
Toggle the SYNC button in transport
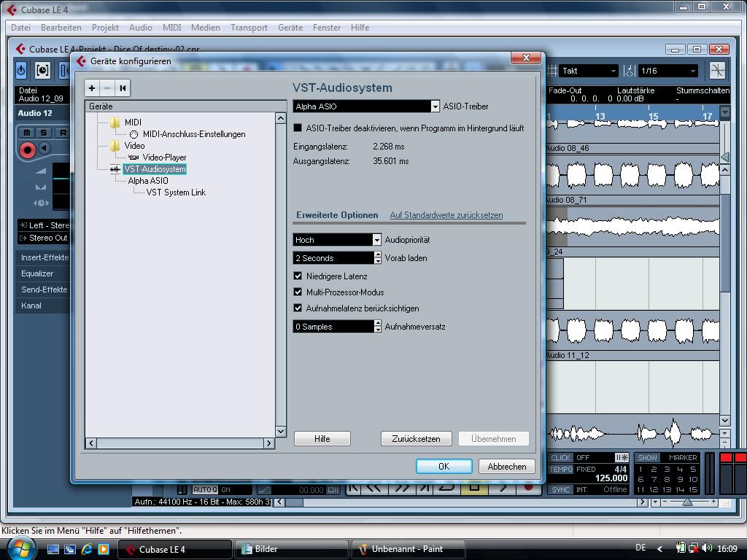560,489
